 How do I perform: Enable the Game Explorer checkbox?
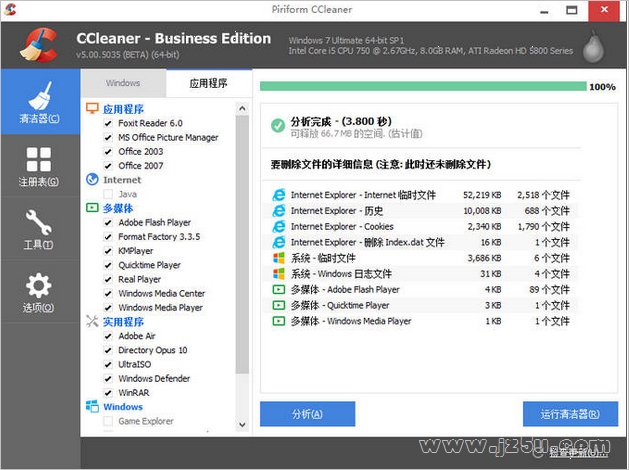[x=108, y=421]
